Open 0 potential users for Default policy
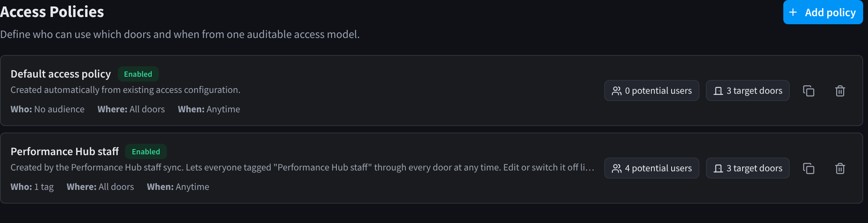The image size is (868, 223). click(652, 91)
